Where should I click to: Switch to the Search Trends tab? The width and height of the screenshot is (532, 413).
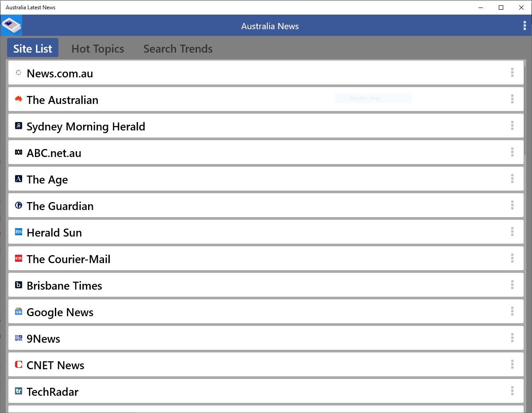178,49
